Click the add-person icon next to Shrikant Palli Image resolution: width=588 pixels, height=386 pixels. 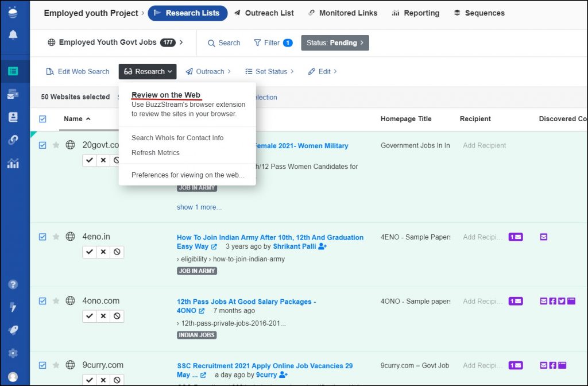[322, 246]
